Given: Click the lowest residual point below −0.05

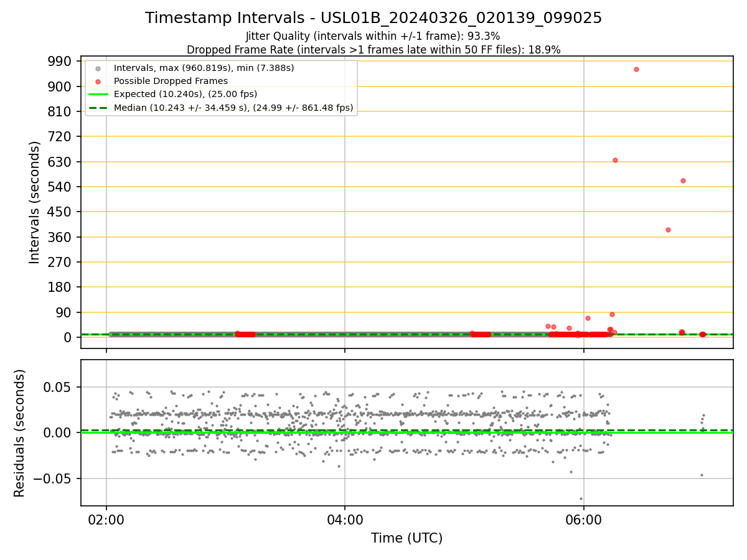Looking at the screenshot, I should tap(581, 498).
